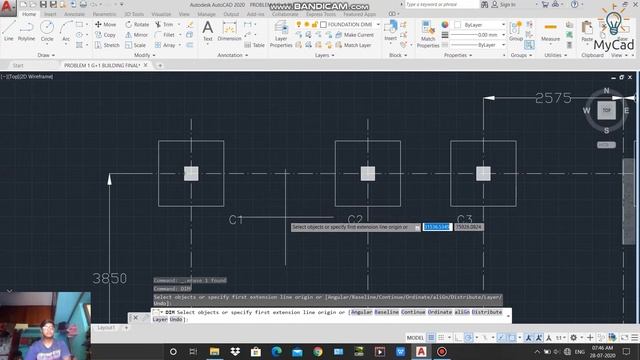640x360 pixels.
Task: Click Continue option in command line
Action: [413, 312]
